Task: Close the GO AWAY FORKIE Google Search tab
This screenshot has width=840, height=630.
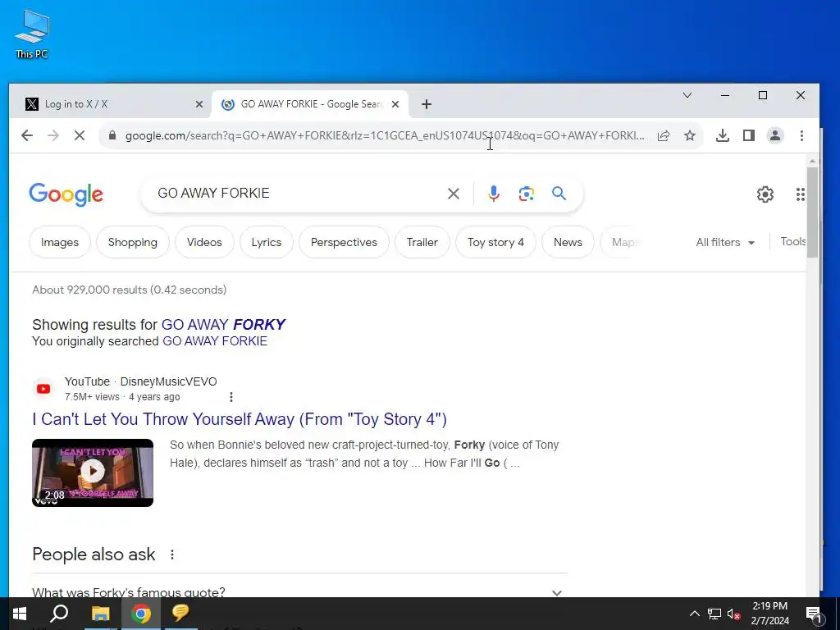Action: (x=395, y=104)
